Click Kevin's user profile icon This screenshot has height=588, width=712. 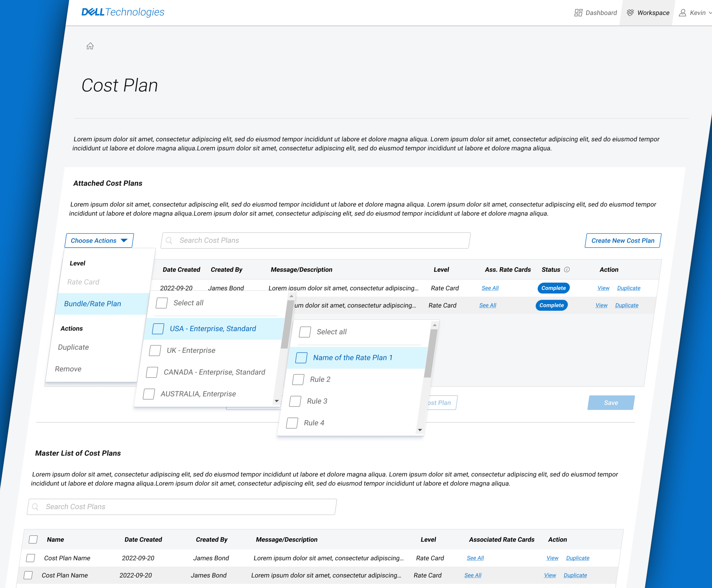pyautogui.click(x=682, y=13)
